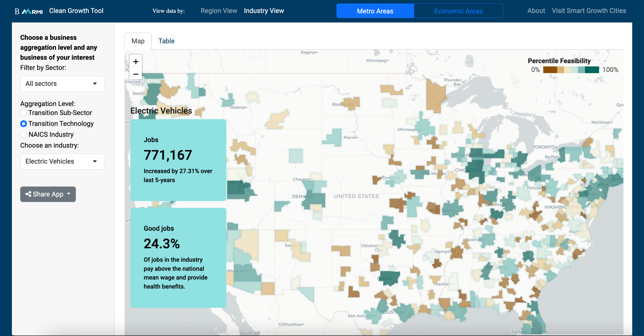This screenshot has width=644, height=336.
Task: Select the Map tab
Action: (x=138, y=41)
